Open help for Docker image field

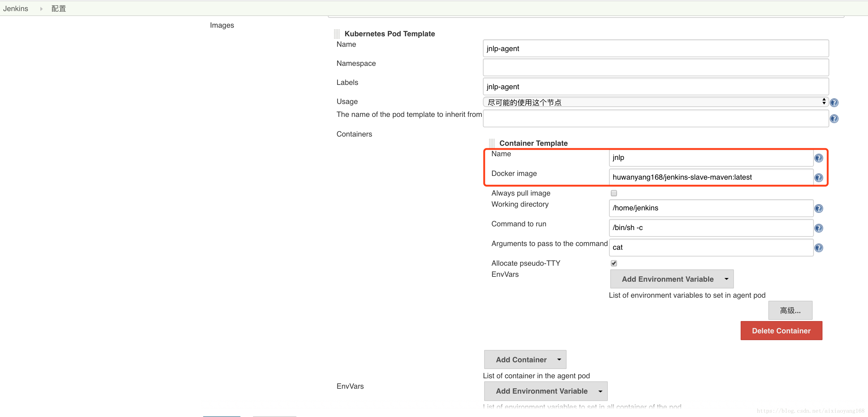pos(818,177)
